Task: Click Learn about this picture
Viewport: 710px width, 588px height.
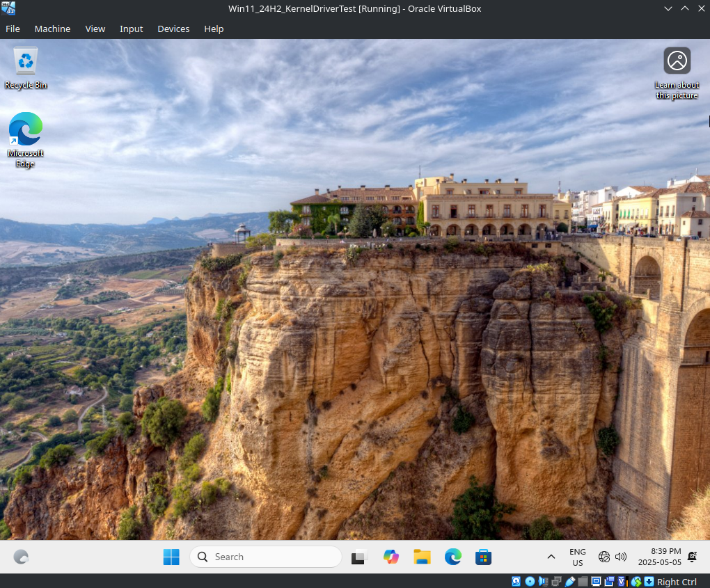Action: [676, 61]
